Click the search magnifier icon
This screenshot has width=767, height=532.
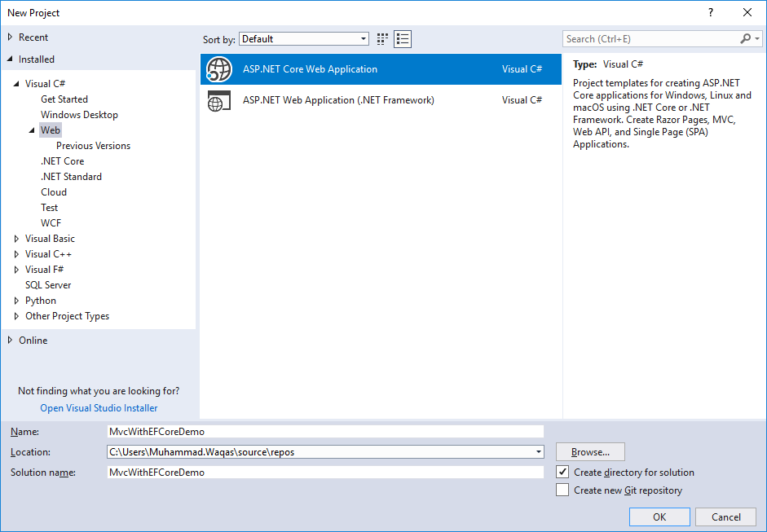click(x=746, y=38)
